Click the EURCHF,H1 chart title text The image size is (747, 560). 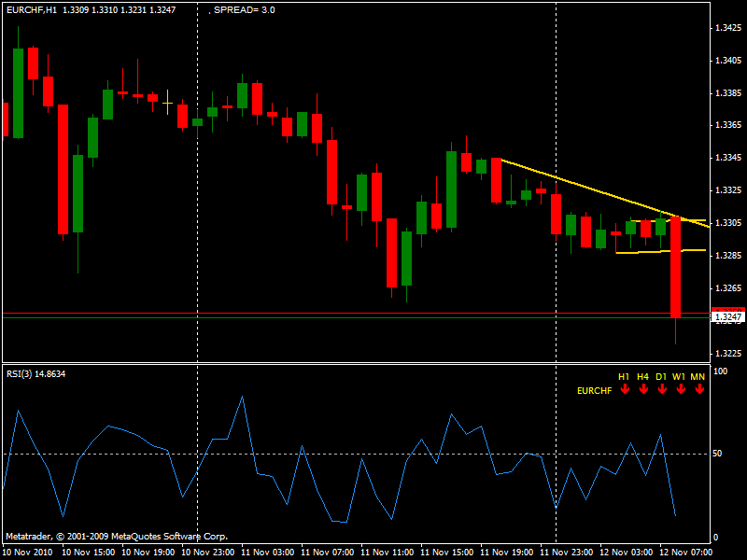[31, 10]
